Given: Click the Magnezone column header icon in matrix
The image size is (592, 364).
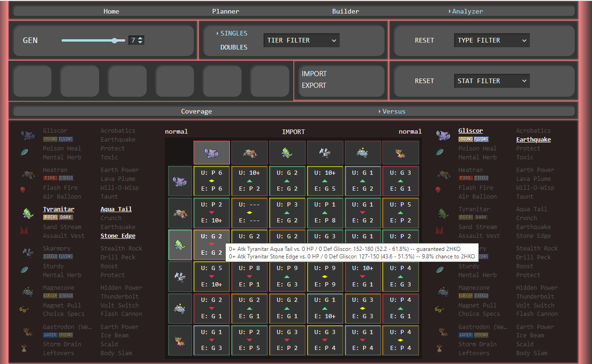Looking at the screenshot, I should [x=363, y=152].
